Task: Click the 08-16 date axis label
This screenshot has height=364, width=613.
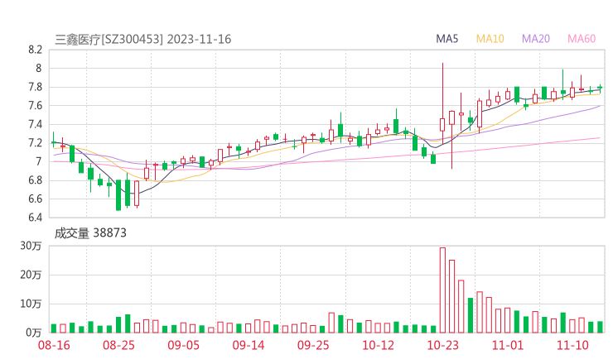Action: coord(54,345)
